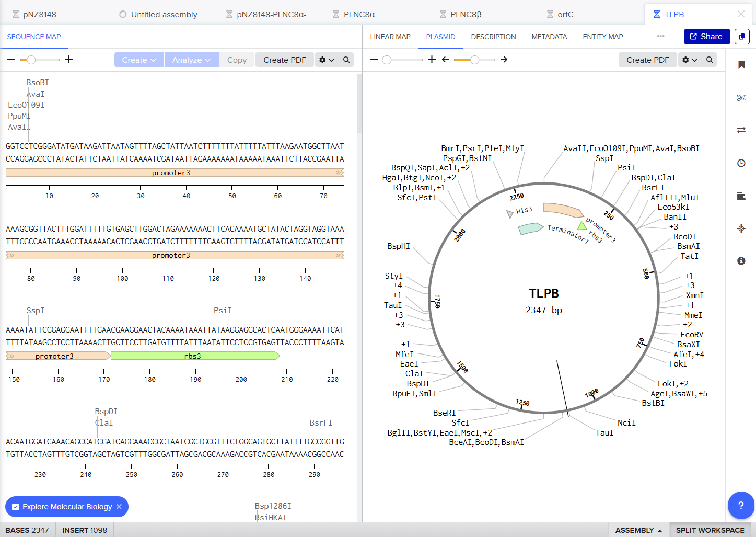Screen dimensions: 756x537
Task: Click the Share button
Action: (707, 37)
